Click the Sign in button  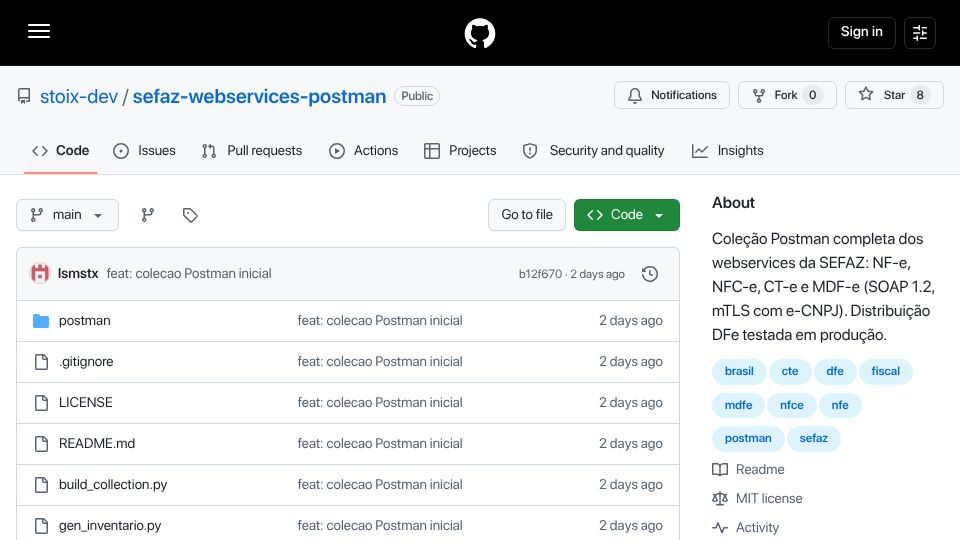[x=861, y=32]
